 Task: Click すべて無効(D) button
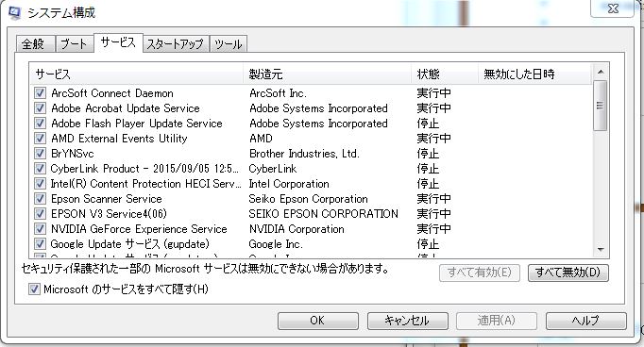point(568,273)
